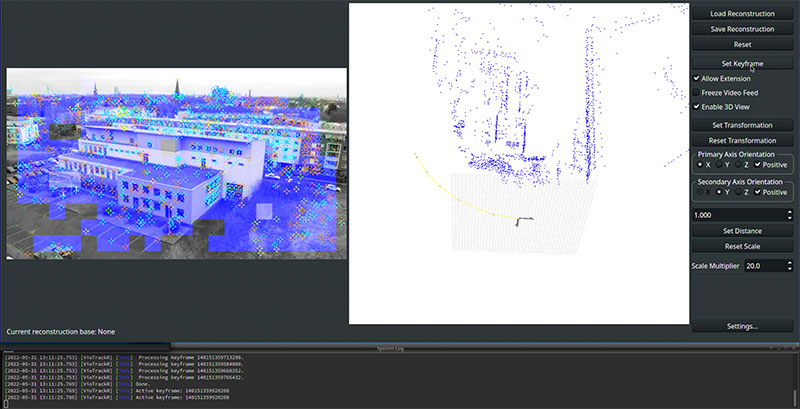The height and width of the screenshot is (409, 800).
Task: Increase Scale Multiplier with up arrow
Action: [789, 263]
